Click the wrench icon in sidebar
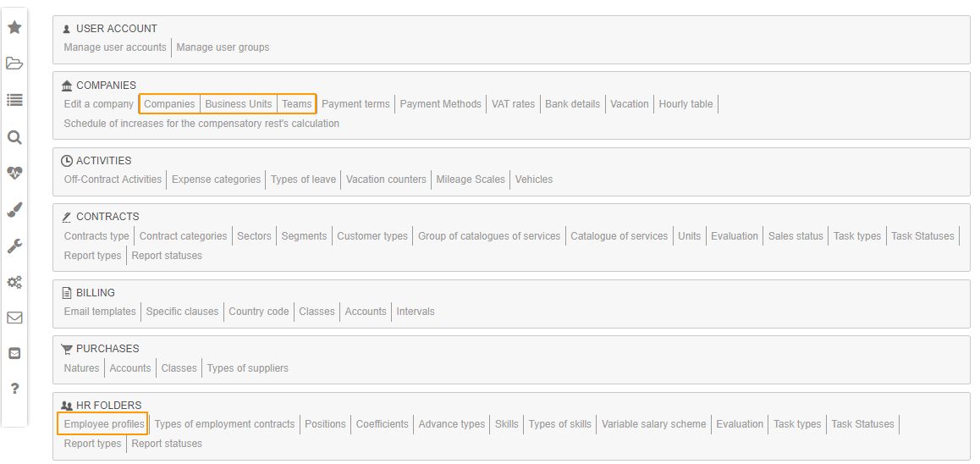The height and width of the screenshot is (464, 980). coord(14,246)
